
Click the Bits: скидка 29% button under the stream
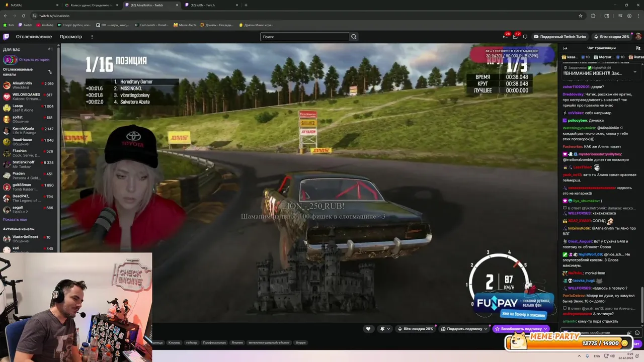click(415, 329)
